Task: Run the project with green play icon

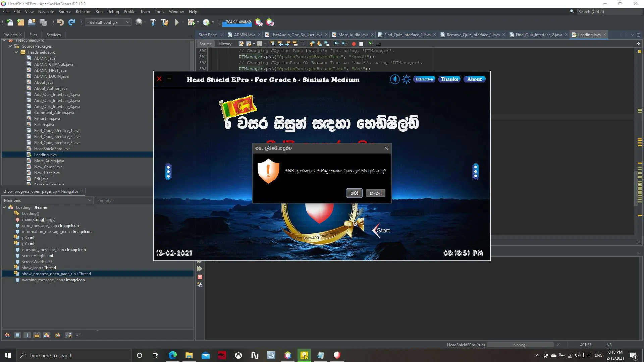Action: [x=177, y=22]
